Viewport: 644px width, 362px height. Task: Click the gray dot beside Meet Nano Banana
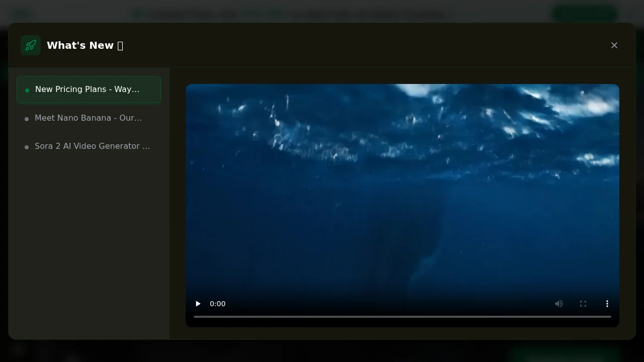click(x=27, y=119)
